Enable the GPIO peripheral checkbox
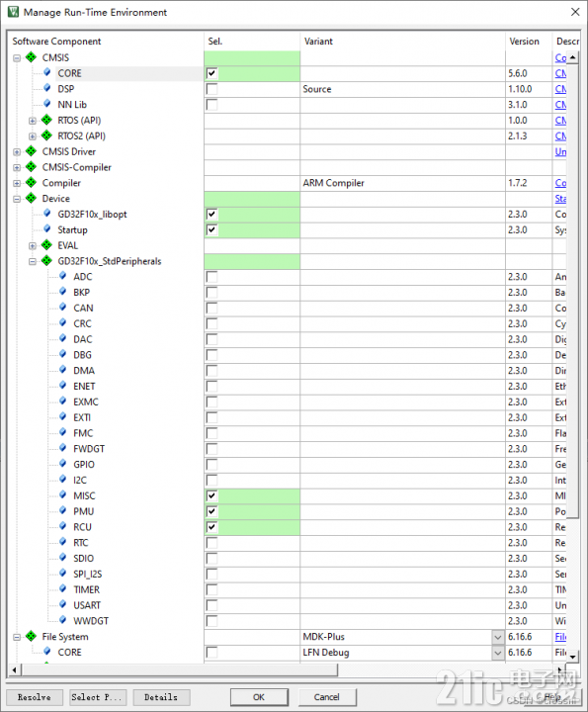The width and height of the screenshot is (588, 712). [211, 465]
